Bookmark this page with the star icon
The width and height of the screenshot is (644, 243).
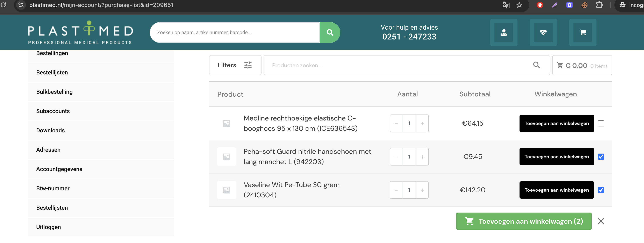[x=519, y=5]
